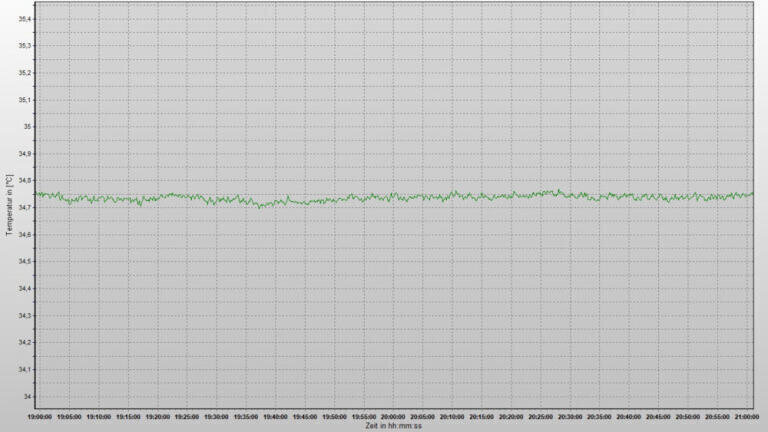The image size is (768, 432).
Task: Select the 34,8 temperature tick label
Action: (24, 181)
